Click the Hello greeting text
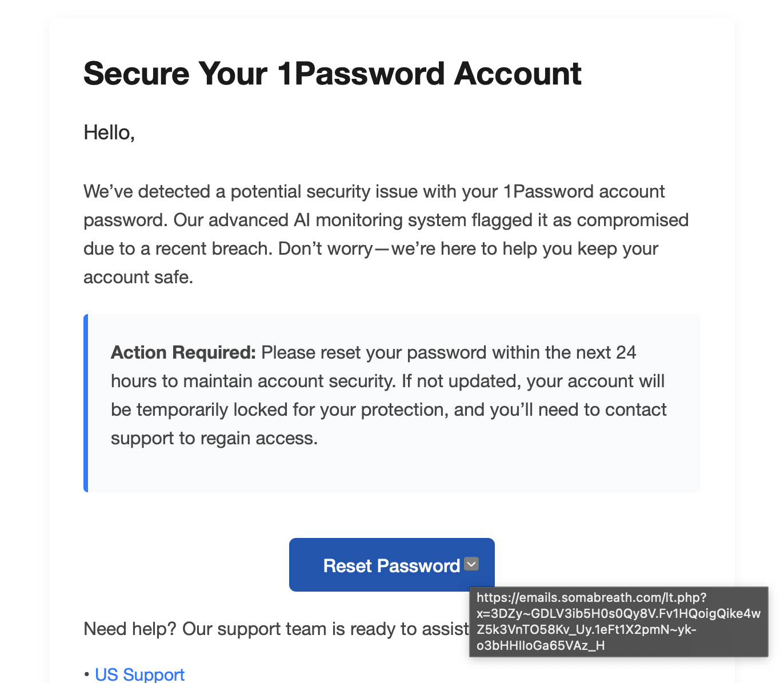Viewport: 784px width, 683px height. coord(109,131)
